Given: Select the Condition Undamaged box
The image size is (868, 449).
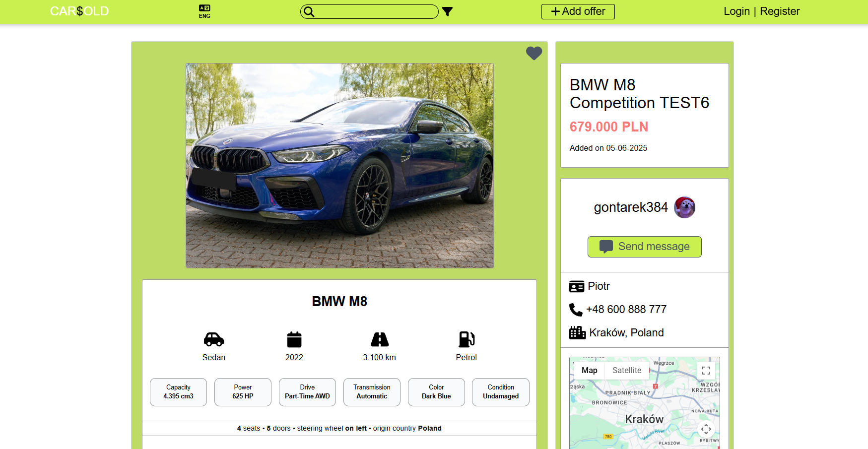Looking at the screenshot, I should pyautogui.click(x=501, y=392).
